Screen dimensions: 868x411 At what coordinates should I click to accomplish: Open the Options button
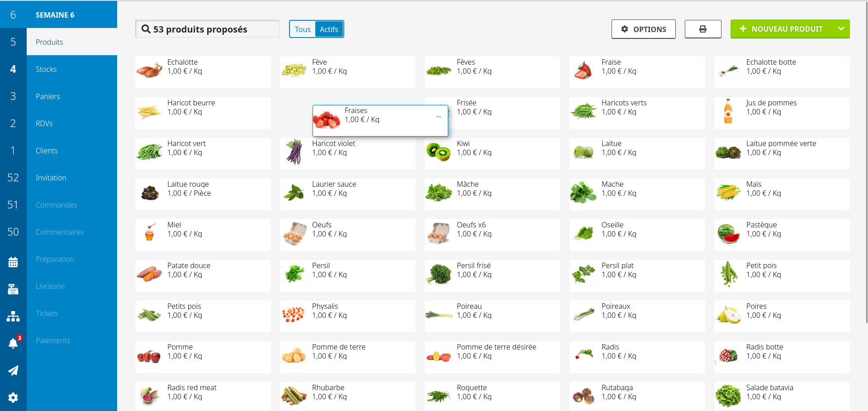pos(643,29)
